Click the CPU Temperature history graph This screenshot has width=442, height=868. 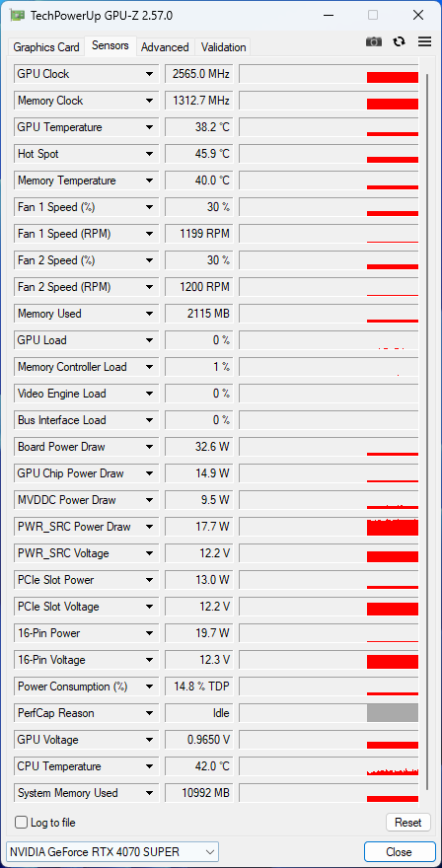point(329,766)
